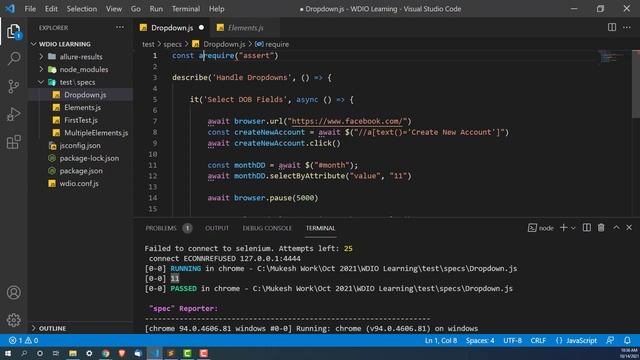Open the Accounts menu icon
Screen dimensions: 640x360
(13, 293)
